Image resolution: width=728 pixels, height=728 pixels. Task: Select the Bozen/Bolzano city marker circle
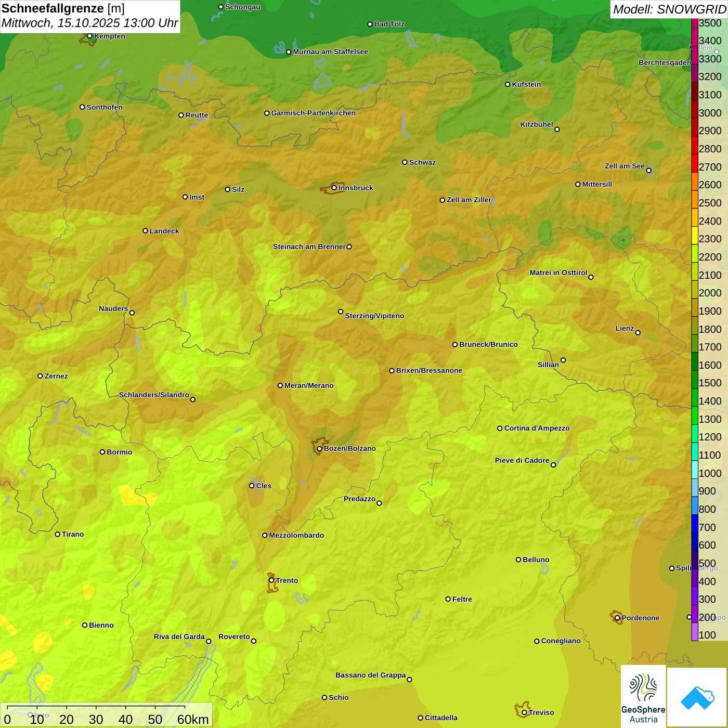(319, 448)
